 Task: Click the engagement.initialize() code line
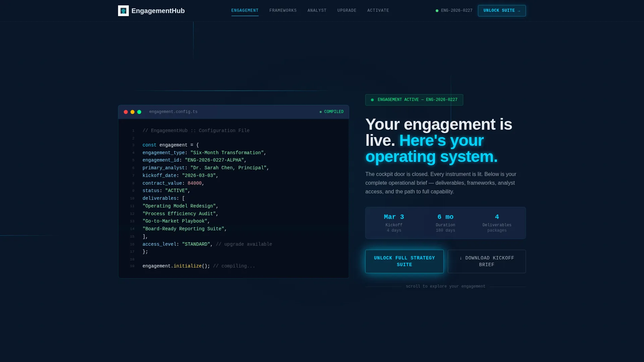199,266
